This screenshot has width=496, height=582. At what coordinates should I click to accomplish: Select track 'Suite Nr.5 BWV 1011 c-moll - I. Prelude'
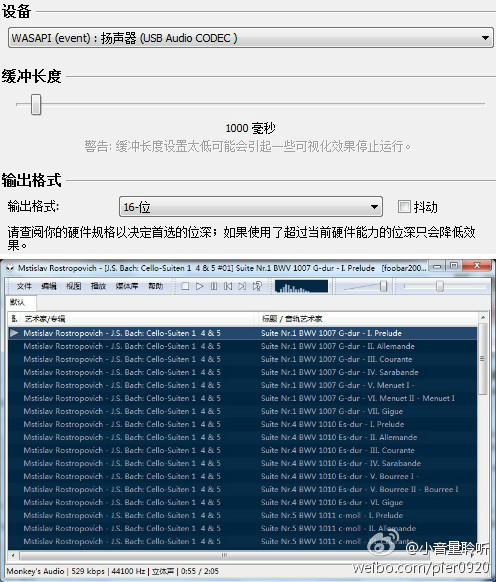pos(243,515)
